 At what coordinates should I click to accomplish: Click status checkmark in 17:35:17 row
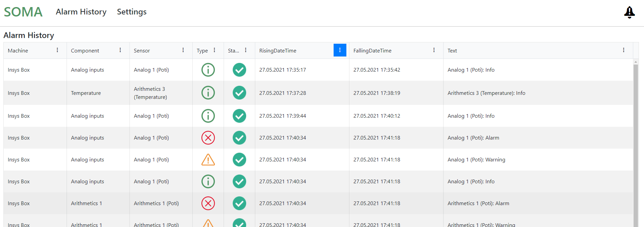point(239,70)
